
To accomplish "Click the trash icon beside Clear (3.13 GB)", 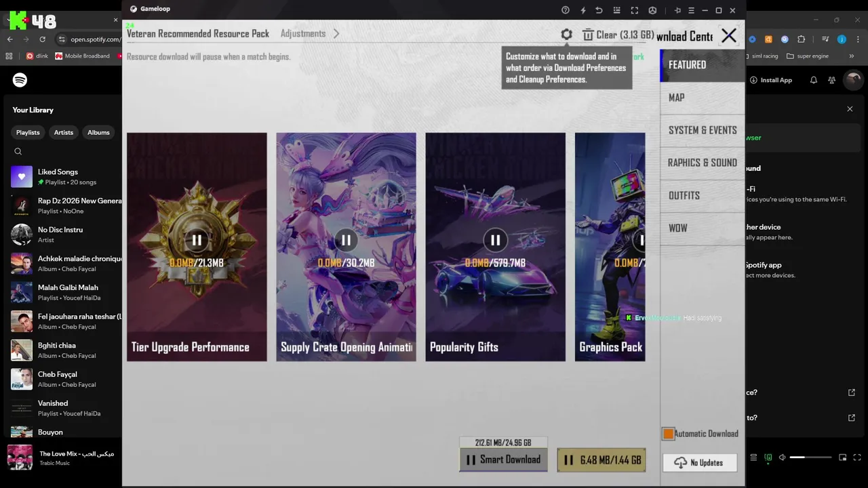I will (588, 35).
